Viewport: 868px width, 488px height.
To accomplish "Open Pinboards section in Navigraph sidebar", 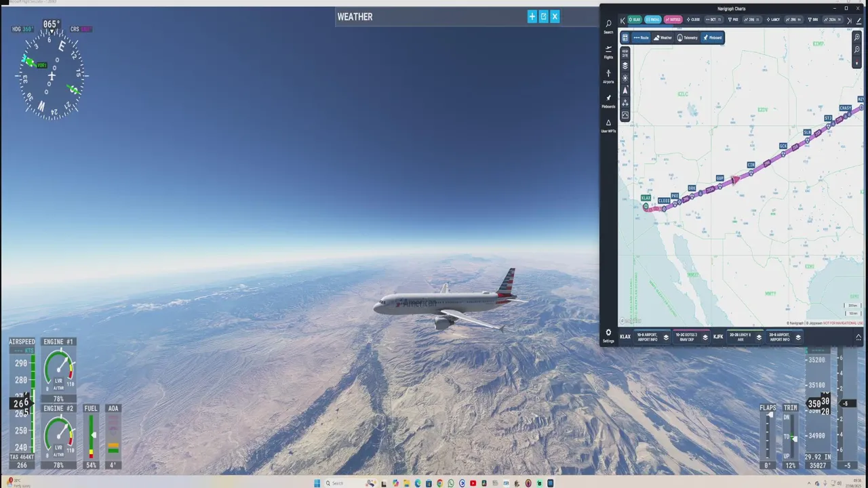I will pyautogui.click(x=608, y=101).
